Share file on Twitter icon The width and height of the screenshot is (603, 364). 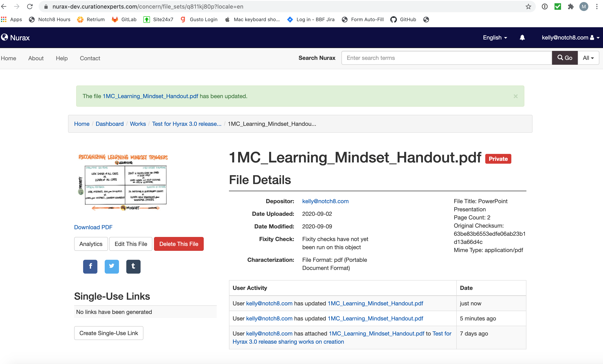(x=112, y=266)
